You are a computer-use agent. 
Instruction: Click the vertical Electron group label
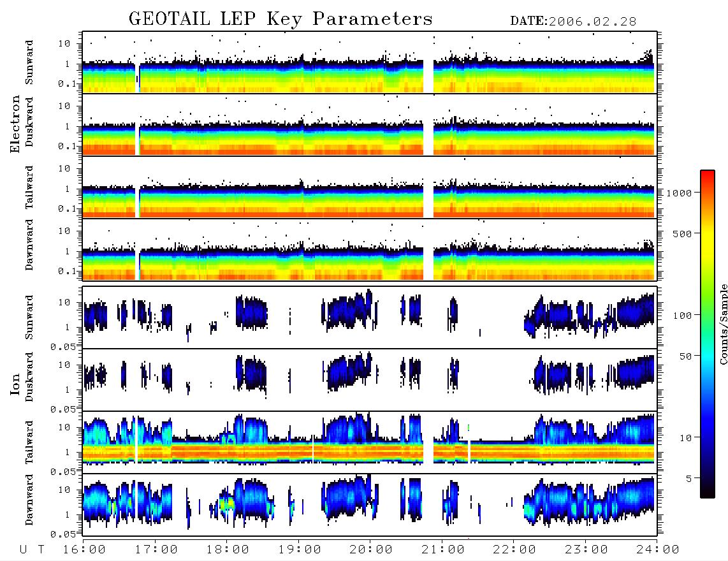pos(15,124)
